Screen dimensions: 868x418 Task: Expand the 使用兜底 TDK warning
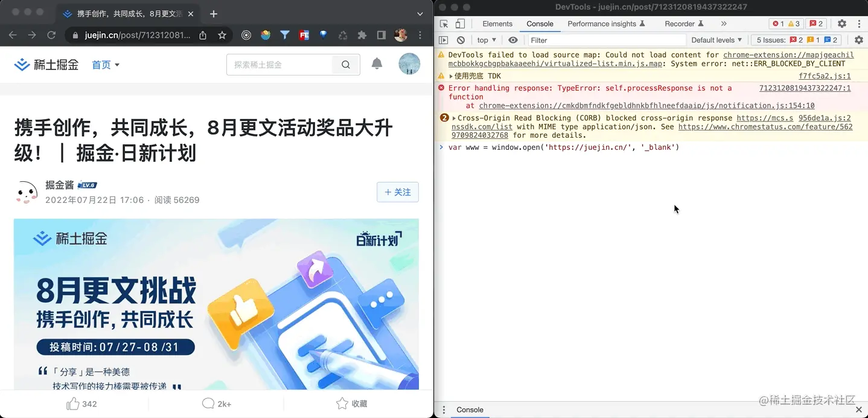point(451,76)
